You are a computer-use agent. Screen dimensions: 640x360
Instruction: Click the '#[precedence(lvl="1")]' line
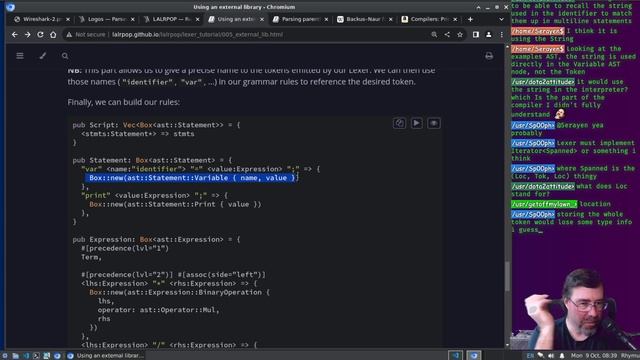pyautogui.click(x=125, y=248)
